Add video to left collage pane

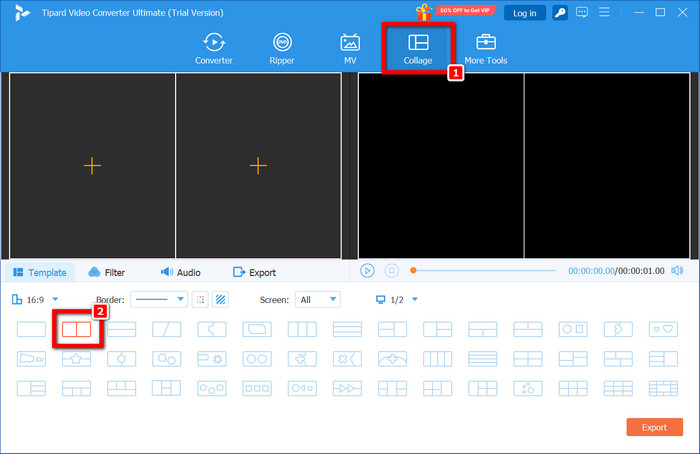(x=92, y=166)
